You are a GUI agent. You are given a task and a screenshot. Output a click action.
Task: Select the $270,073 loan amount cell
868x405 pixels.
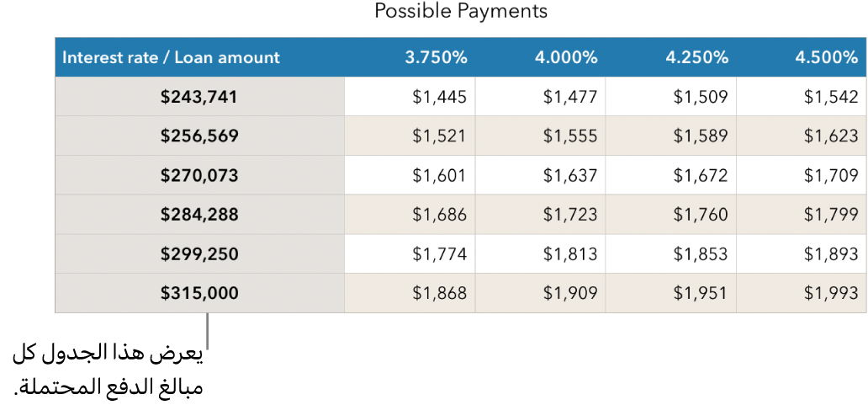pos(199,176)
